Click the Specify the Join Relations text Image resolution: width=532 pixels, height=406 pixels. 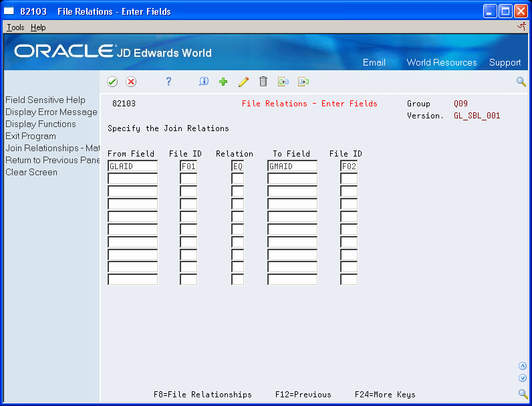(168, 128)
